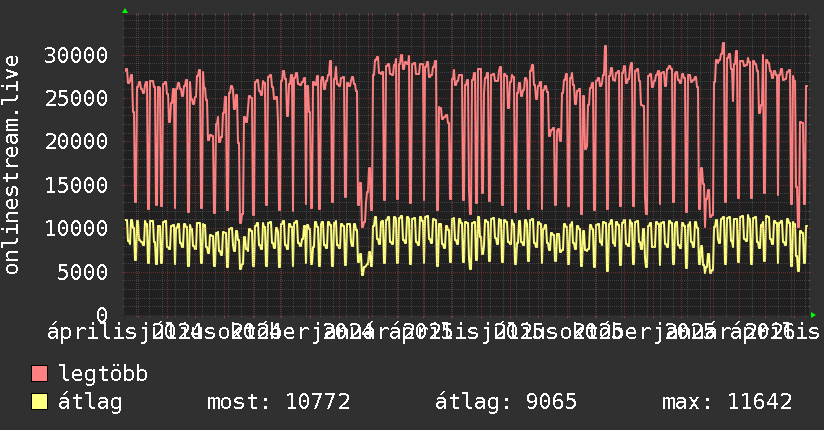
Task: Click the 5000 y-axis label
Action: tap(82, 272)
